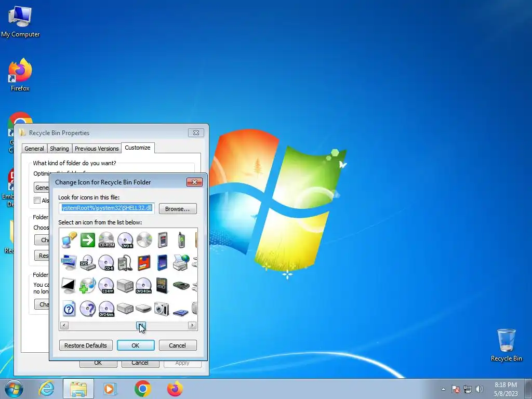Choose the DVD drive icon
The height and width of the screenshot is (399, 532).
(87, 263)
